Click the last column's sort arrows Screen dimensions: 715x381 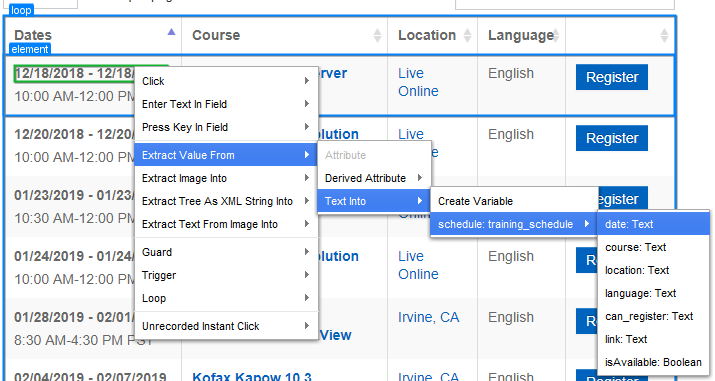[x=664, y=35]
